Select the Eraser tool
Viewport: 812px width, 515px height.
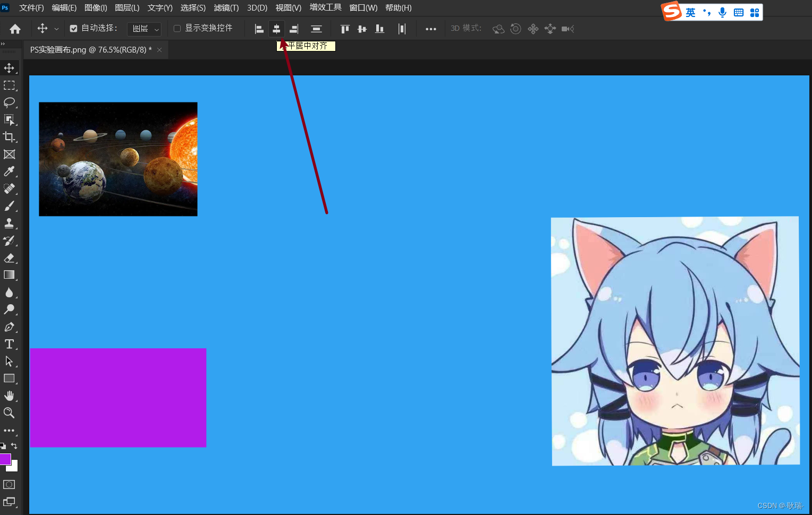(x=9, y=258)
